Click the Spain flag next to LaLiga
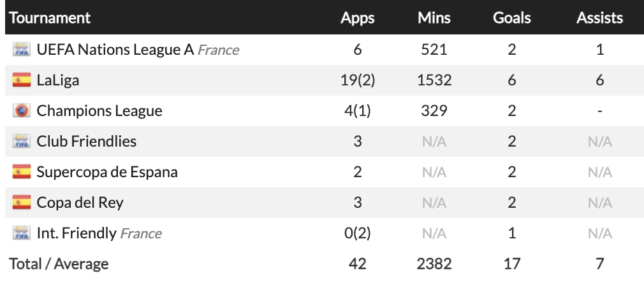This screenshot has width=644, height=283. [x=22, y=80]
